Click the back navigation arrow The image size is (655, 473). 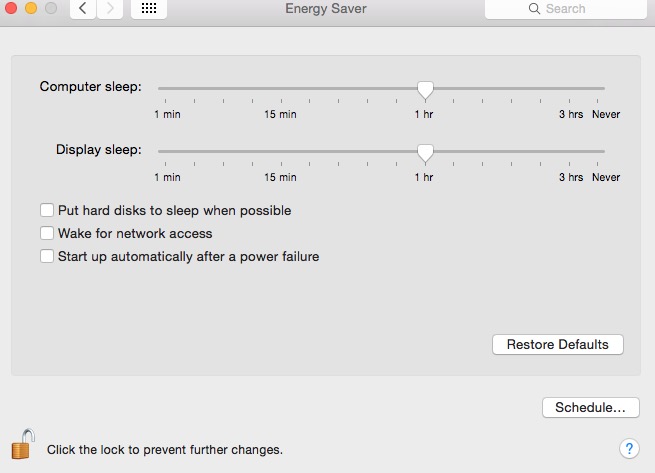click(82, 9)
